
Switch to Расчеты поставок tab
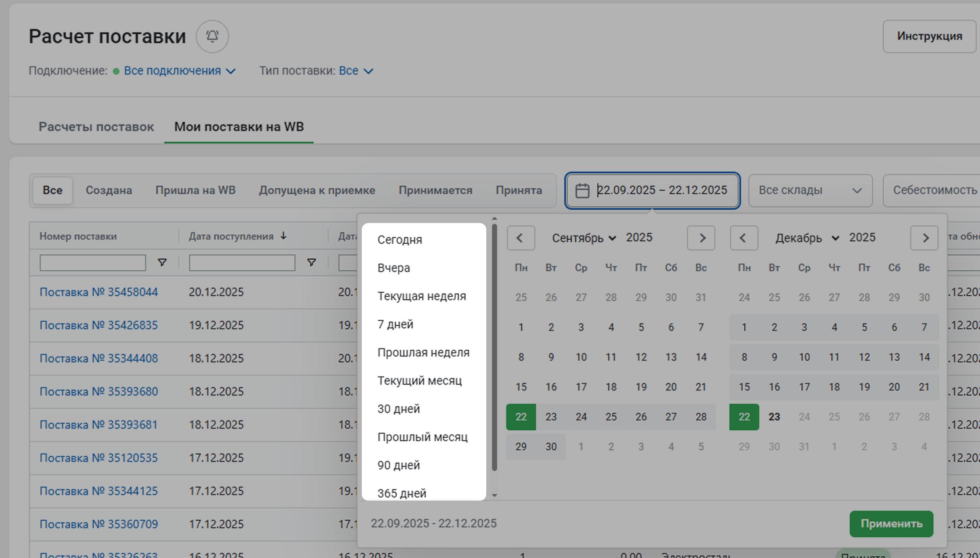[x=96, y=127]
